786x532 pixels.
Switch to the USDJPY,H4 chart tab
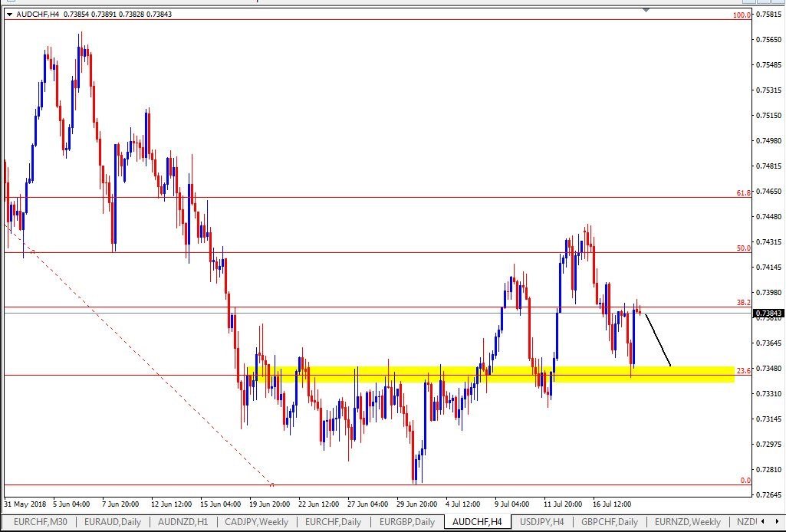(541, 521)
